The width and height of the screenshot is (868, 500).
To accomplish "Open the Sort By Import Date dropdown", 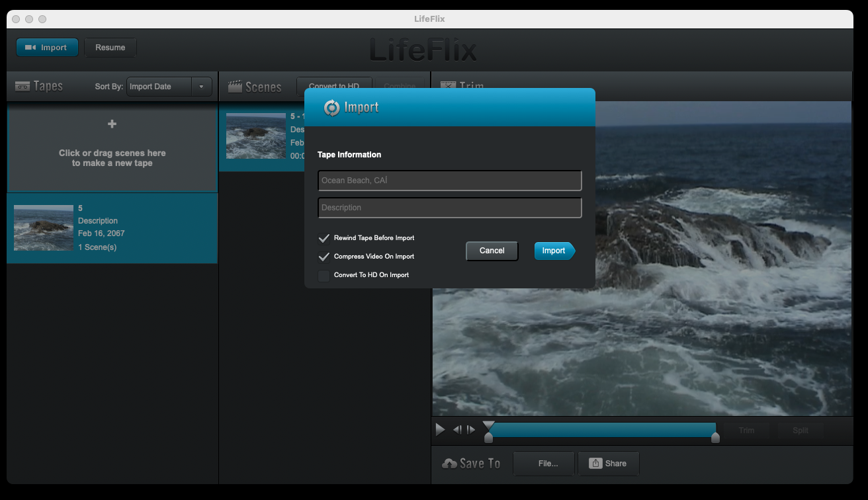I will (x=169, y=87).
